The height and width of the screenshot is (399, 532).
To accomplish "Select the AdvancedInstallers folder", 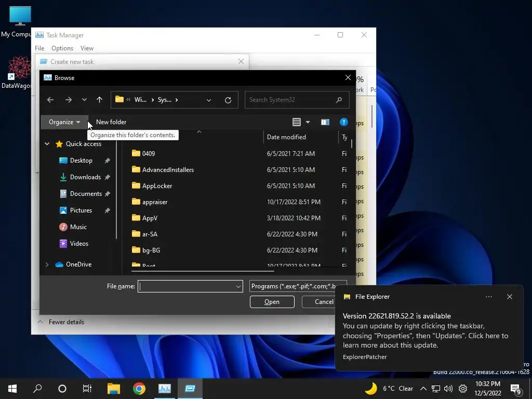I will (x=168, y=170).
